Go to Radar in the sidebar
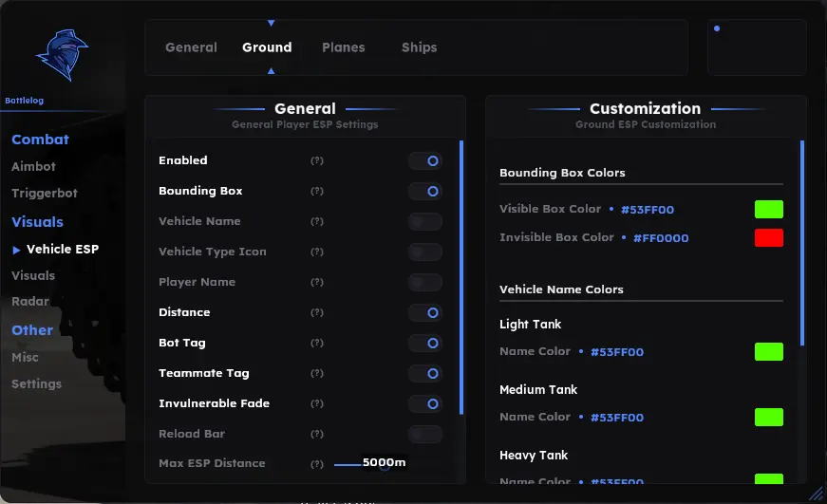Viewport: 827px width, 504px height. coord(30,301)
